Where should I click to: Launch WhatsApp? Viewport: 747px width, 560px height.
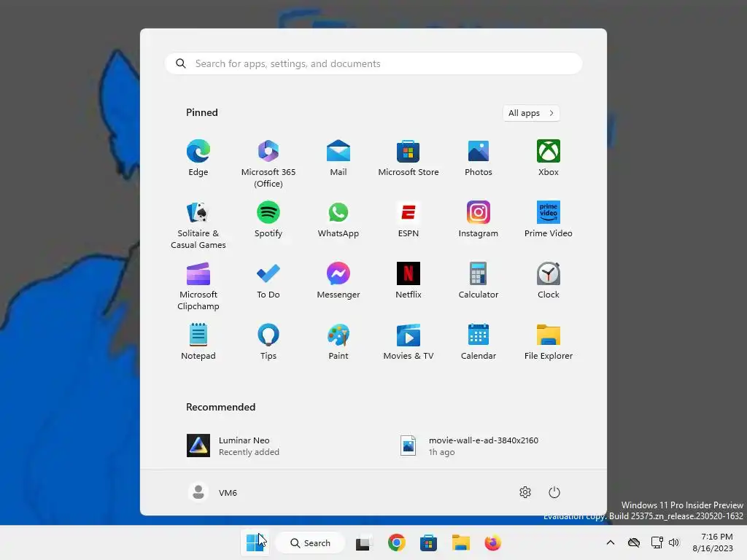338,220
